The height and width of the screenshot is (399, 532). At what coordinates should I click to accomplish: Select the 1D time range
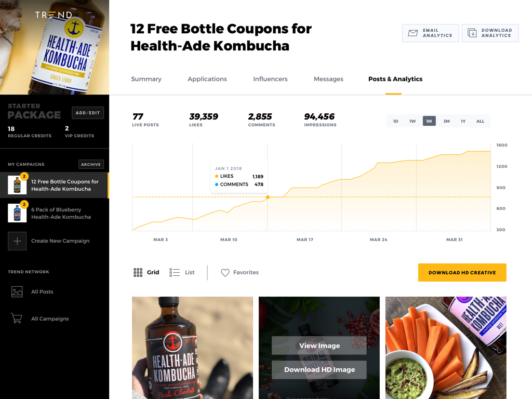coord(395,121)
